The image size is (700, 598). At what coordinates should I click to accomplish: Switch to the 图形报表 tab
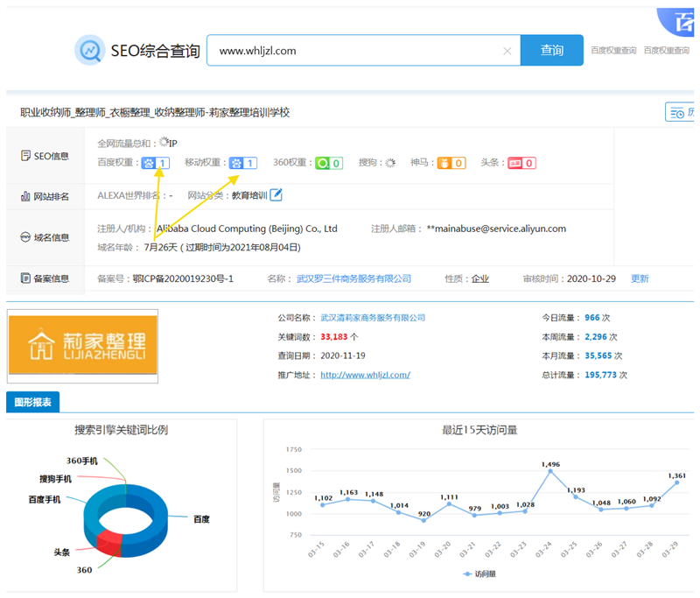click(x=32, y=402)
